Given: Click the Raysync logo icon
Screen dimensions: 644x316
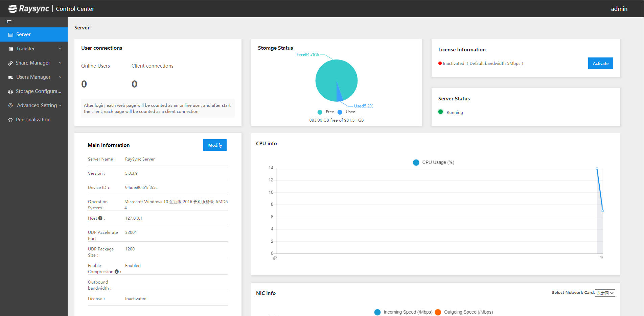Looking at the screenshot, I should click(x=13, y=9).
